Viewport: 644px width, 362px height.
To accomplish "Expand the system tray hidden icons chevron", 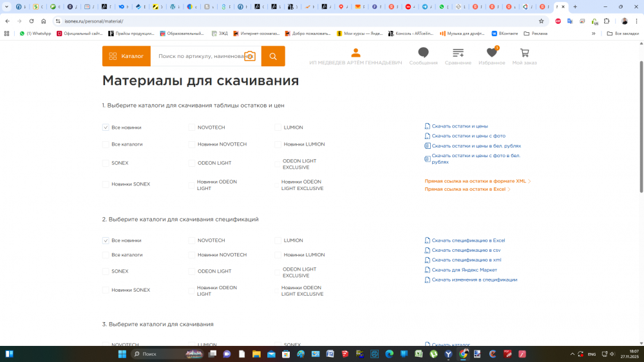I will click(572, 354).
